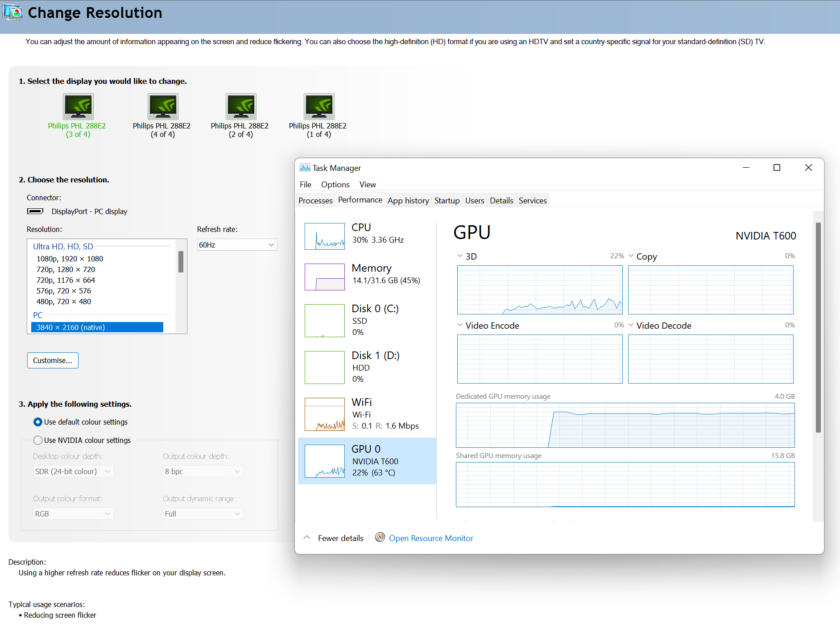Open the View menu in Task Manager
Screen dimensions: 840x636
point(368,185)
